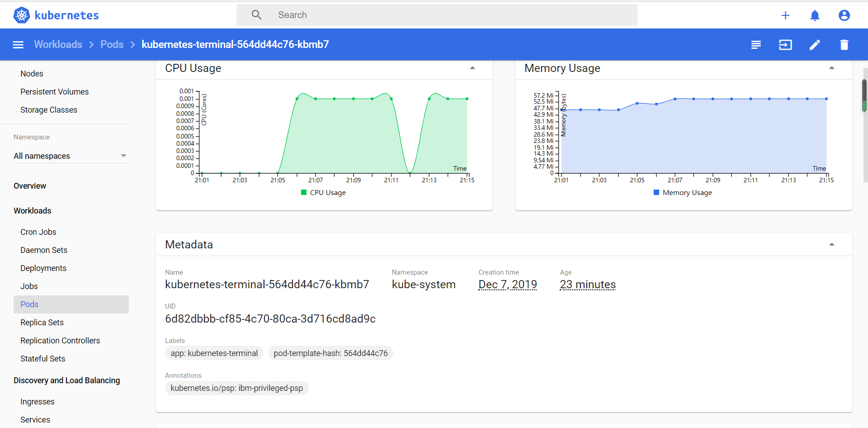Delete the pod with trash icon
Screen dimensions: 868x428
point(844,44)
